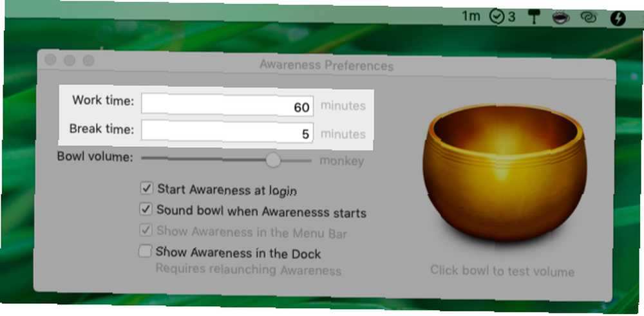Click inside the Work time field
The height and width of the screenshot is (316, 644).
click(227, 106)
